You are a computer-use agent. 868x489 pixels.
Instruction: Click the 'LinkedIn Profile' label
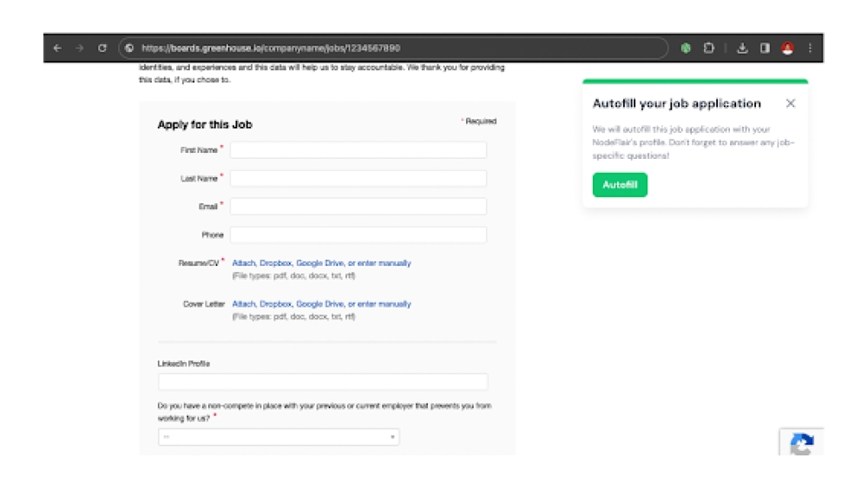coord(183,364)
